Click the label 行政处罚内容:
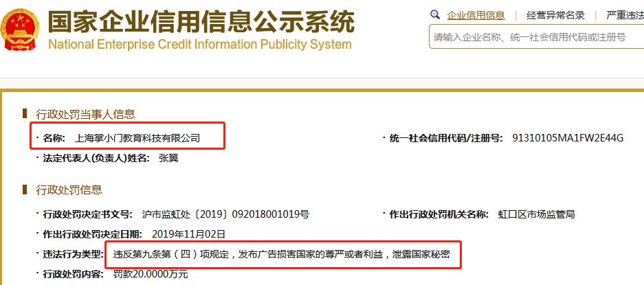Image resolution: width=644 pixels, height=285 pixels. coord(73,273)
